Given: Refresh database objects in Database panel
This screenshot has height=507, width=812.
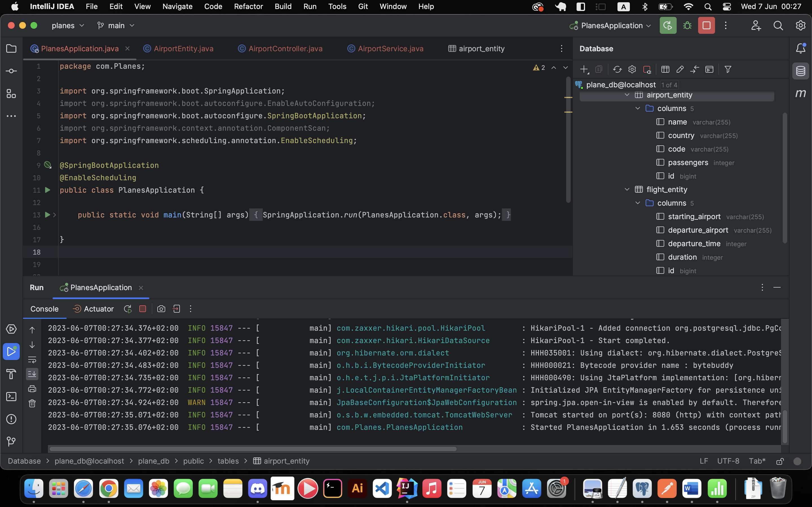Looking at the screenshot, I should 618,69.
